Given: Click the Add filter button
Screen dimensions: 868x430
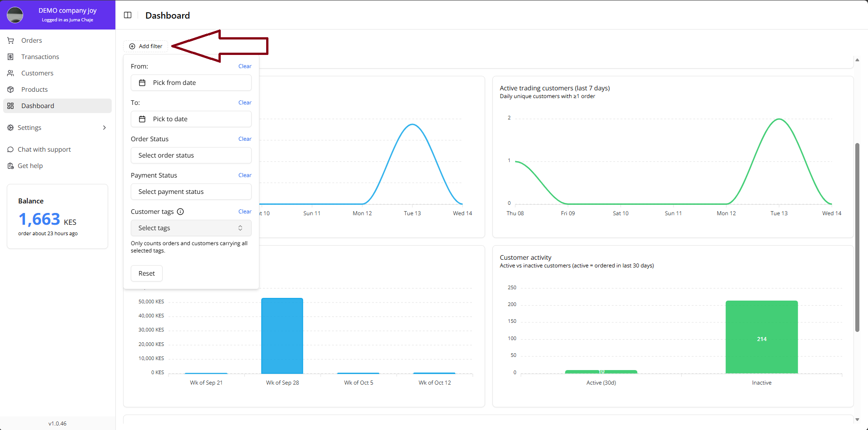Looking at the screenshot, I should [x=146, y=46].
